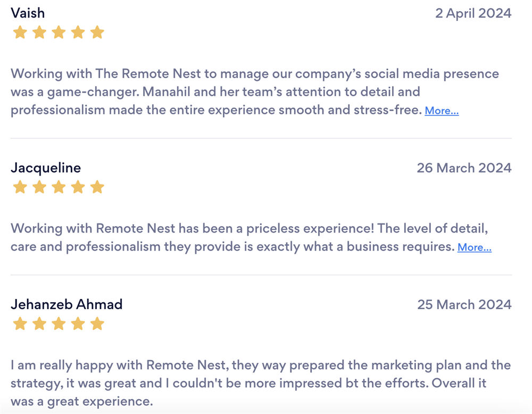Click the second star in Jehanzeb Ahmad's rating

(x=39, y=324)
